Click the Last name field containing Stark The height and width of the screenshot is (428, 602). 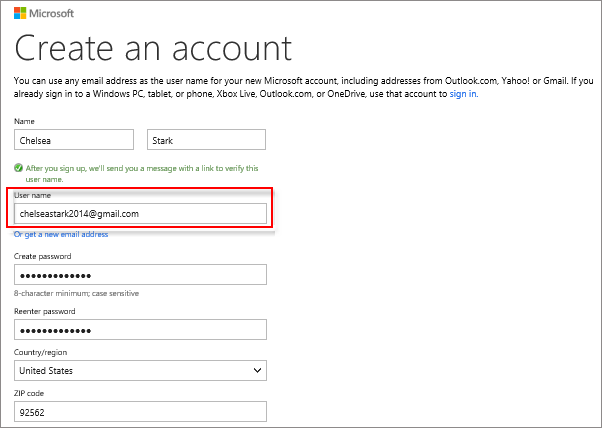[x=206, y=139]
